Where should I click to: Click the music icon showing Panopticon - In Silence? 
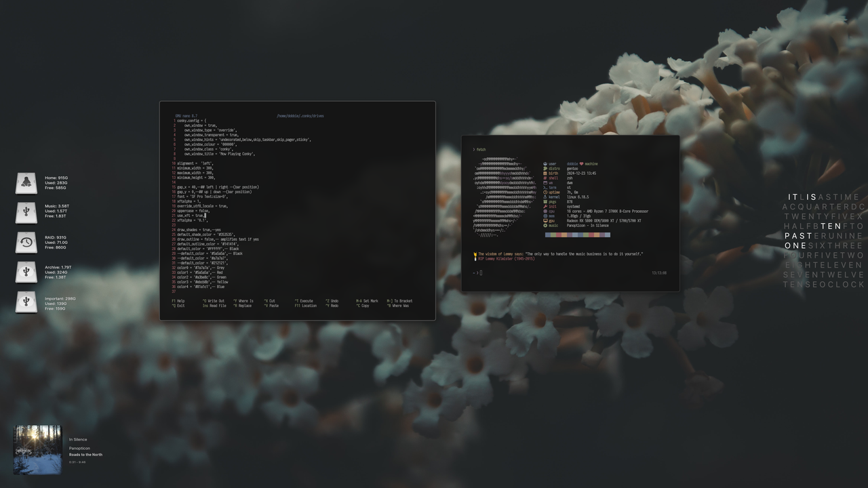(x=545, y=226)
